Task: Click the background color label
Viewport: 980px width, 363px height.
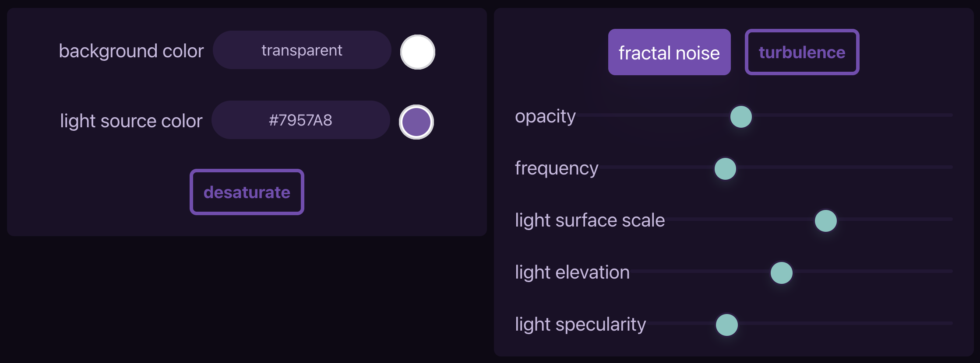Action: click(131, 51)
